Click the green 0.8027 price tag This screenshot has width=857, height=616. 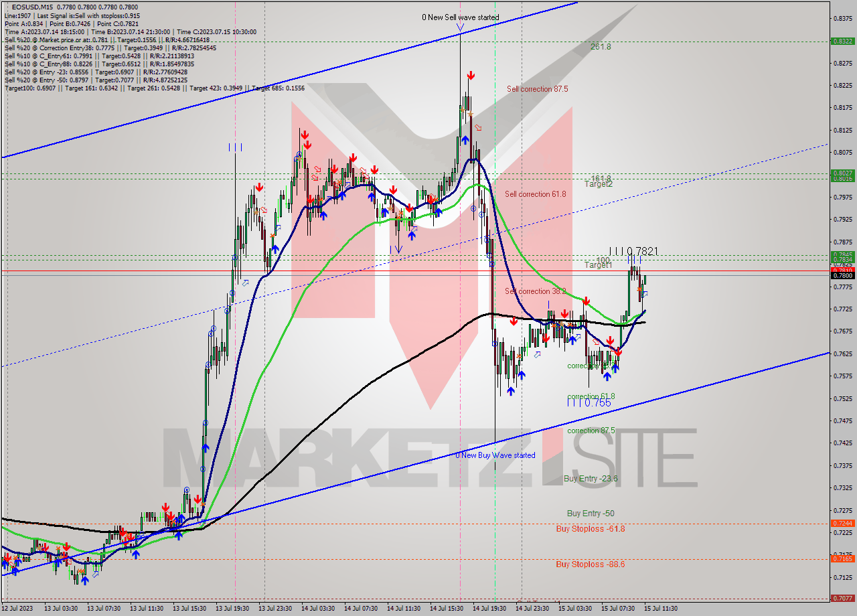pyautogui.click(x=842, y=173)
